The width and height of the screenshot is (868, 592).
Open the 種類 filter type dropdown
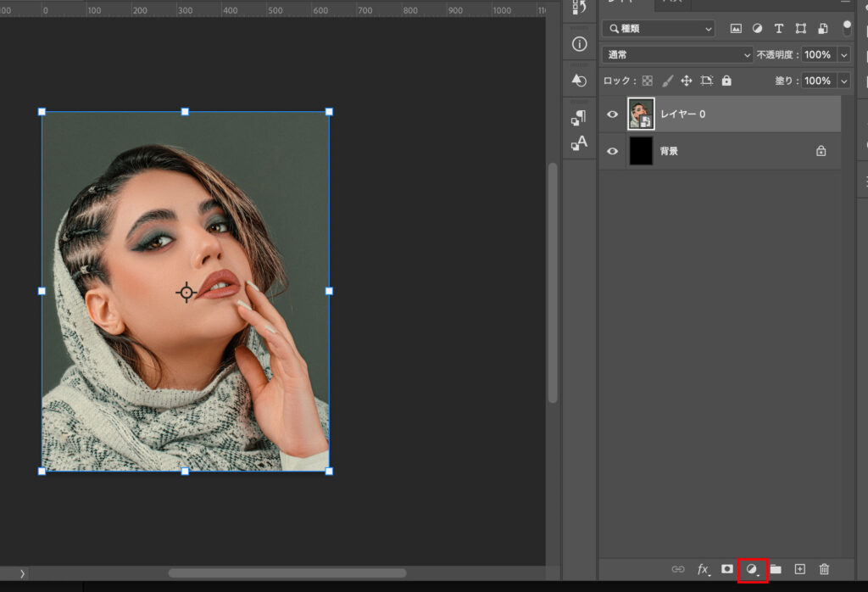click(x=659, y=28)
